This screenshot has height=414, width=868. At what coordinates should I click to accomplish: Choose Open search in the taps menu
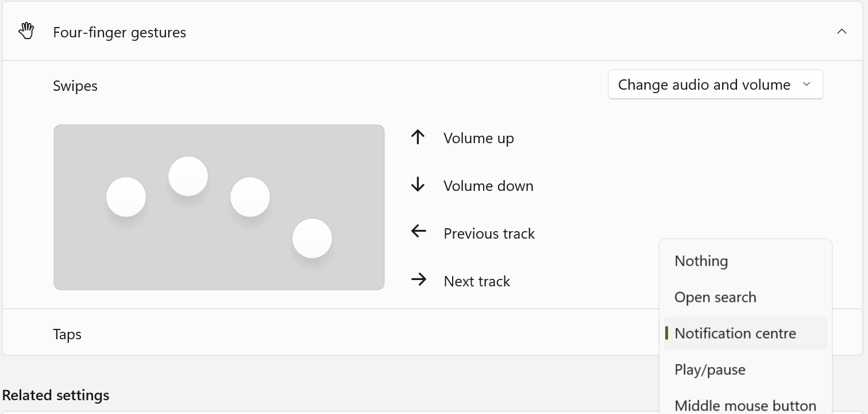click(715, 297)
